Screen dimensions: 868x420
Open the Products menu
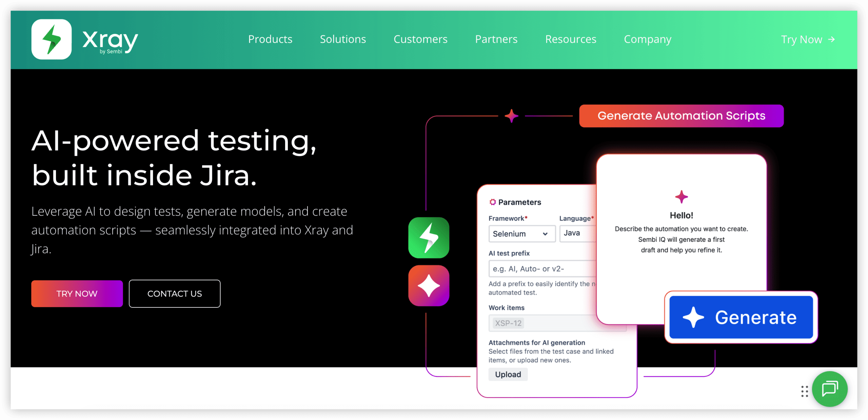coord(270,39)
